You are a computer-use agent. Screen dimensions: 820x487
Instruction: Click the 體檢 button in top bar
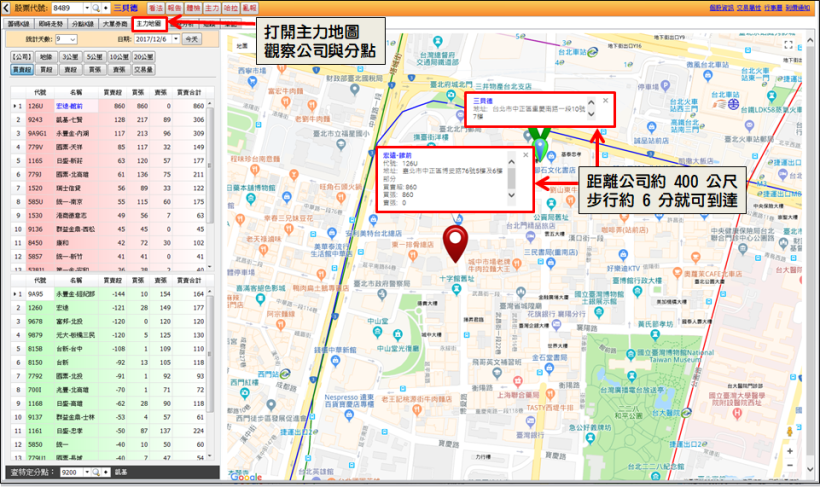pyautogui.click(x=193, y=8)
